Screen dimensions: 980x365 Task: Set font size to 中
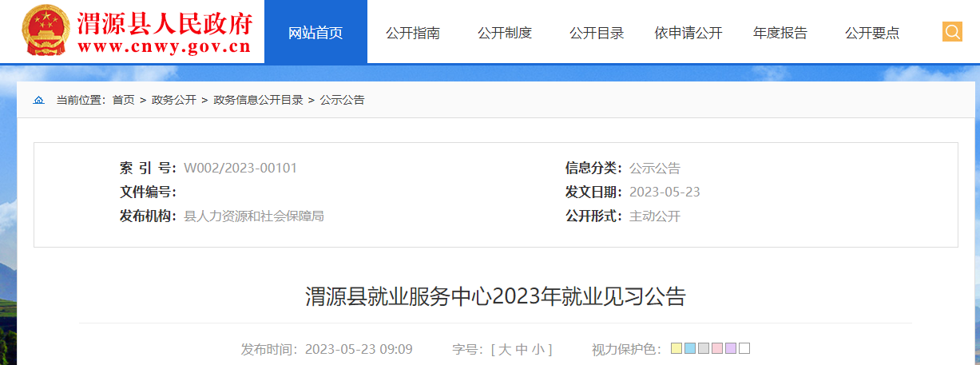(x=521, y=350)
